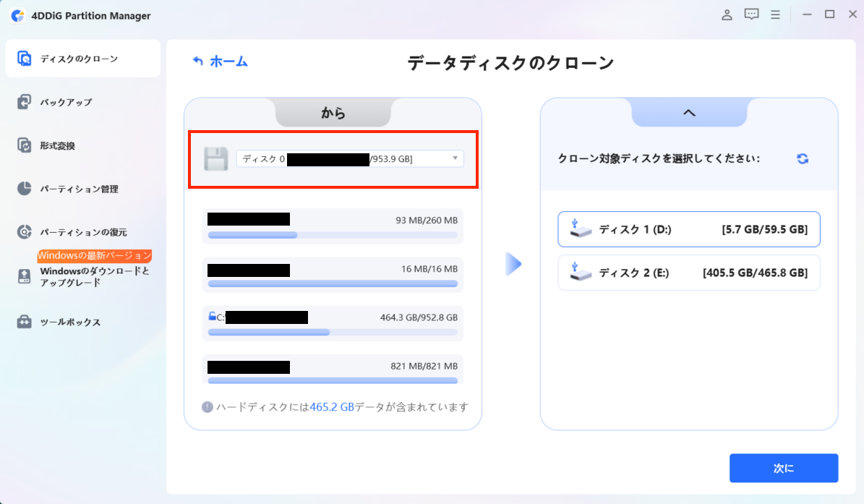This screenshot has width=864, height=504.
Task: Click the C: partition usage bar
Action: [333, 333]
